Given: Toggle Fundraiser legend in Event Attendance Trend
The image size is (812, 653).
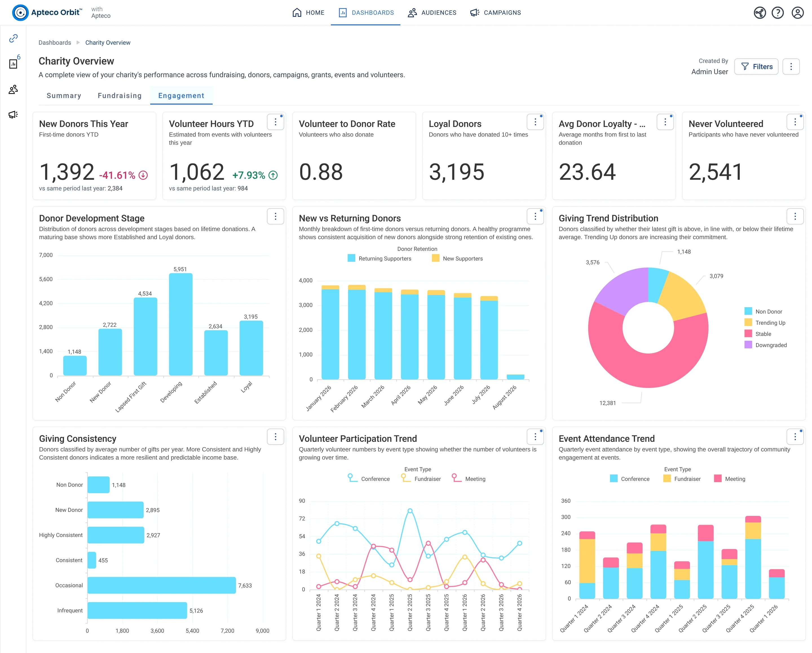Looking at the screenshot, I should coord(682,479).
